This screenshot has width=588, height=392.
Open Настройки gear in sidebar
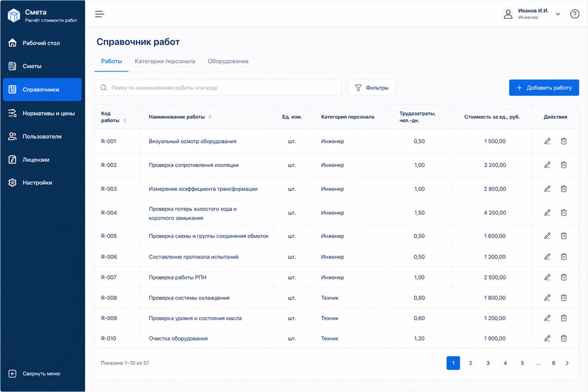point(13,183)
